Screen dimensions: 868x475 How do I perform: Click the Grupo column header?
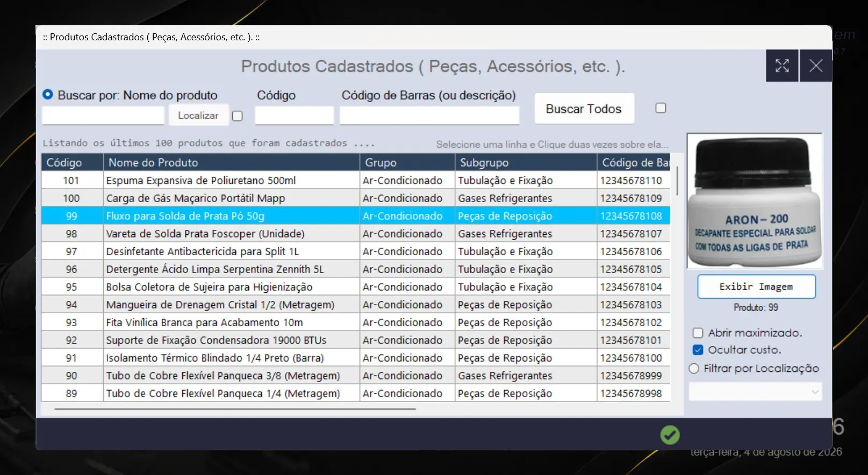coord(407,162)
